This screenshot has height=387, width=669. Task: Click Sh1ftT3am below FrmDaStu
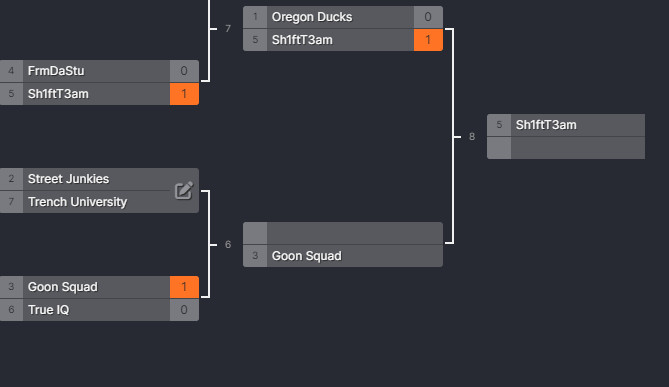(99, 94)
